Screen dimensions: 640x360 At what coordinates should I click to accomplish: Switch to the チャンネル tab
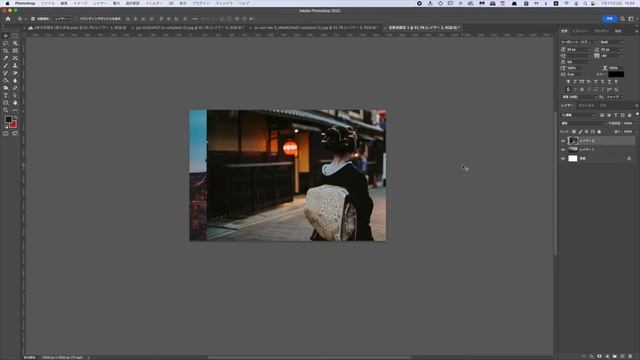tap(587, 105)
